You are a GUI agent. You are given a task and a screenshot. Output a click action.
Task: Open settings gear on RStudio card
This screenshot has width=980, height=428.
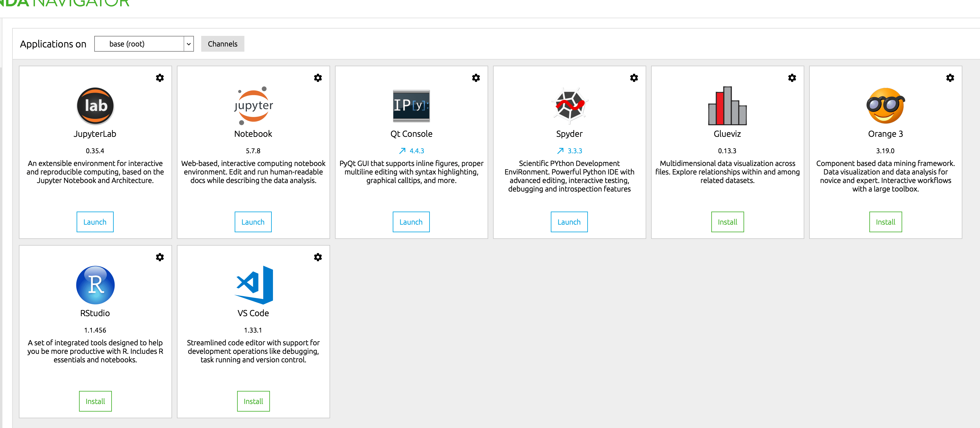click(x=160, y=257)
